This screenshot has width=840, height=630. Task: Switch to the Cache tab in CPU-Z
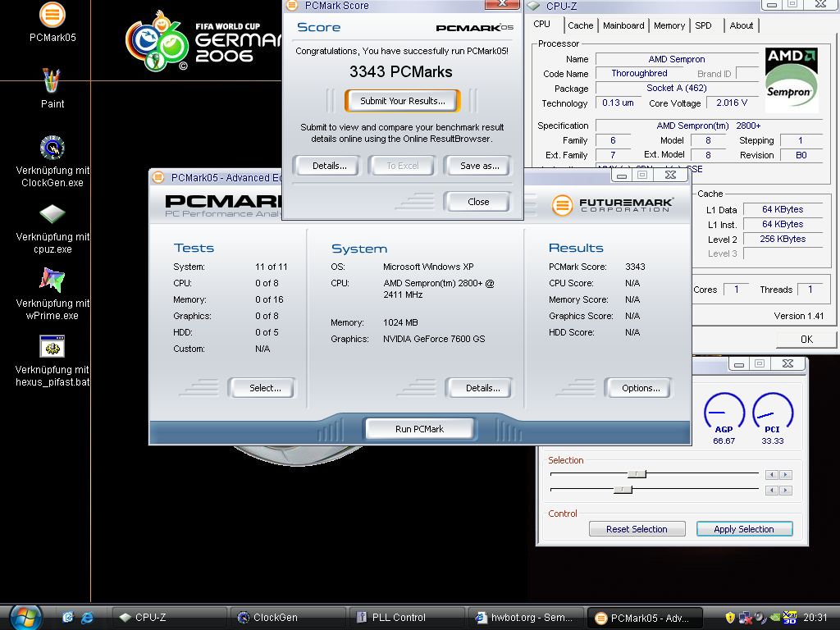[581, 25]
